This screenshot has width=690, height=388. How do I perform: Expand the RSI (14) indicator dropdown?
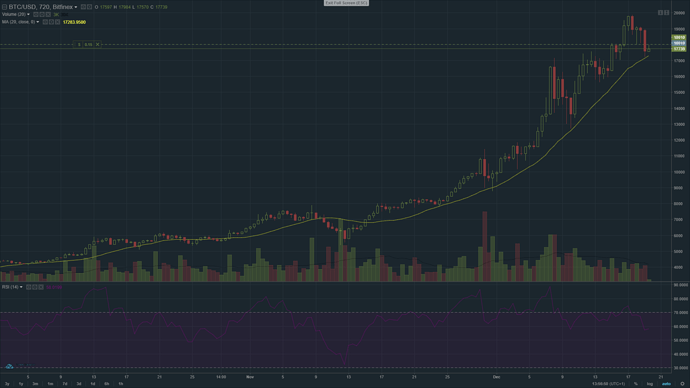pos(21,287)
